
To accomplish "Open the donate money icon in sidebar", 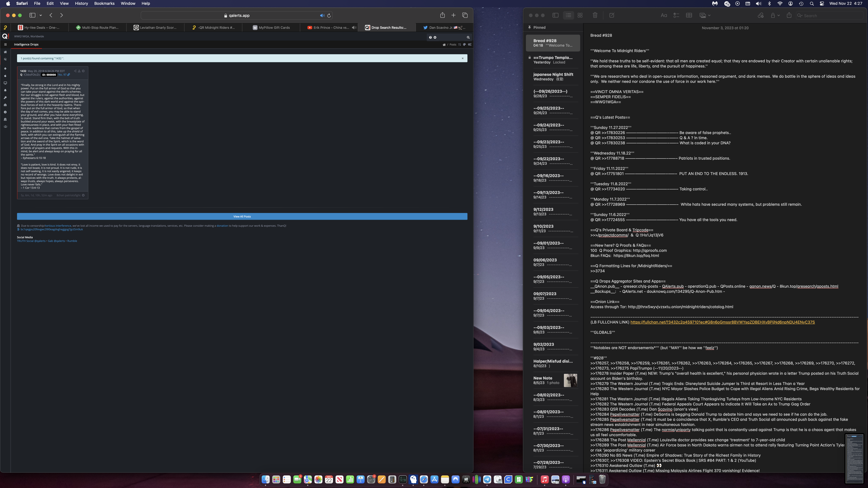I will pyautogui.click(x=5, y=120).
